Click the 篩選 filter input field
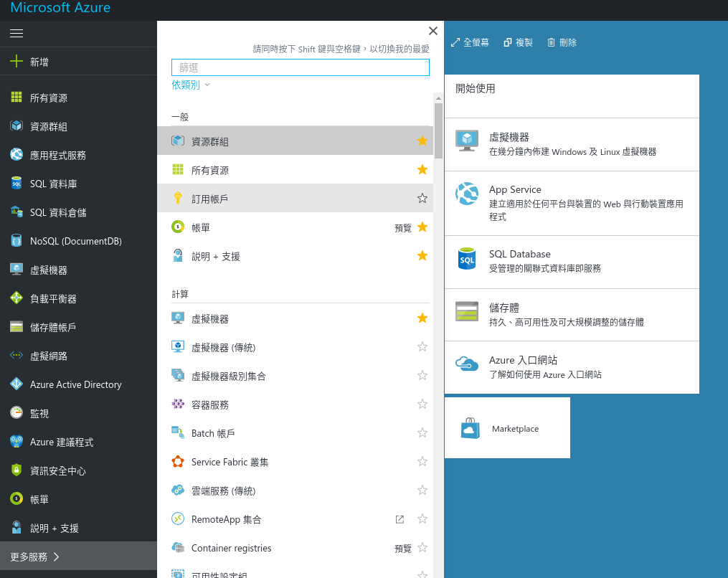The width and height of the screenshot is (728, 578). tap(300, 67)
